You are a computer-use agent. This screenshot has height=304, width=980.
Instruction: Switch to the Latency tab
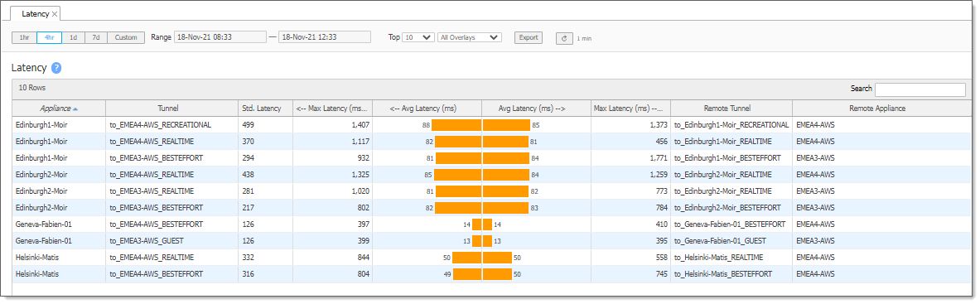click(x=35, y=14)
